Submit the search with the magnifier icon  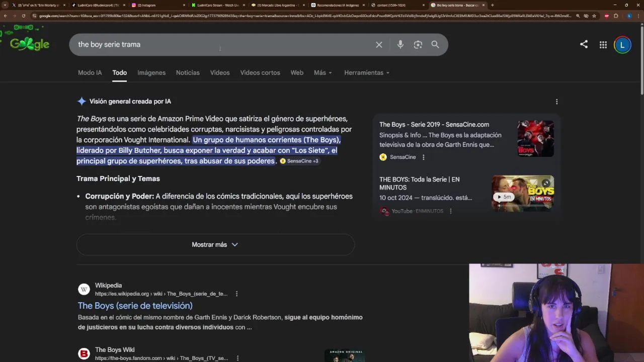coord(435,45)
